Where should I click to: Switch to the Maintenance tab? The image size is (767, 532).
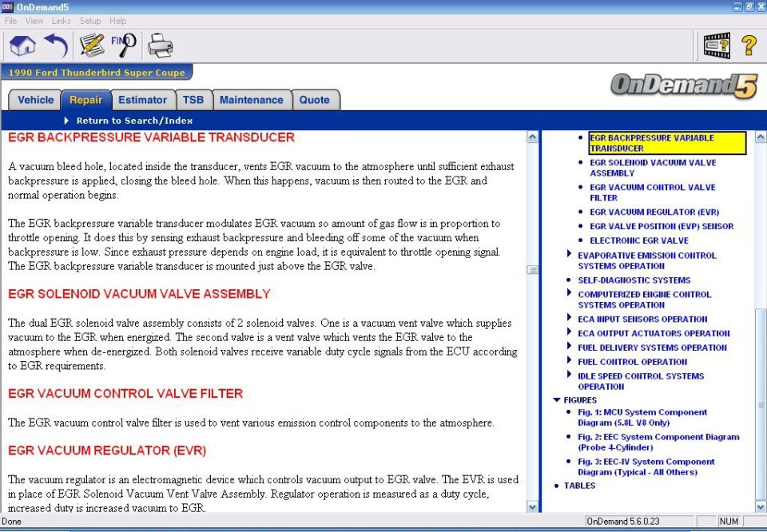pyautogui.click(x=252, y=100)
